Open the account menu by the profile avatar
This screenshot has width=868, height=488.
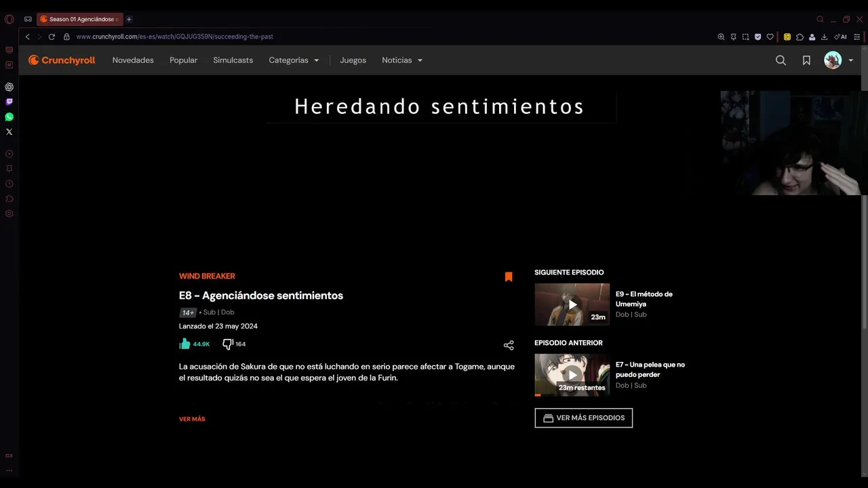838,60
